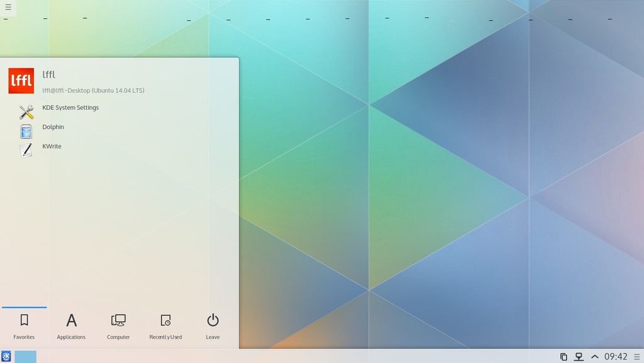This screenshot has height=363, width=644.
Task: Open the desktop toolbox menu at top-left
Action: pyautogui.click(x=8, y=8)
